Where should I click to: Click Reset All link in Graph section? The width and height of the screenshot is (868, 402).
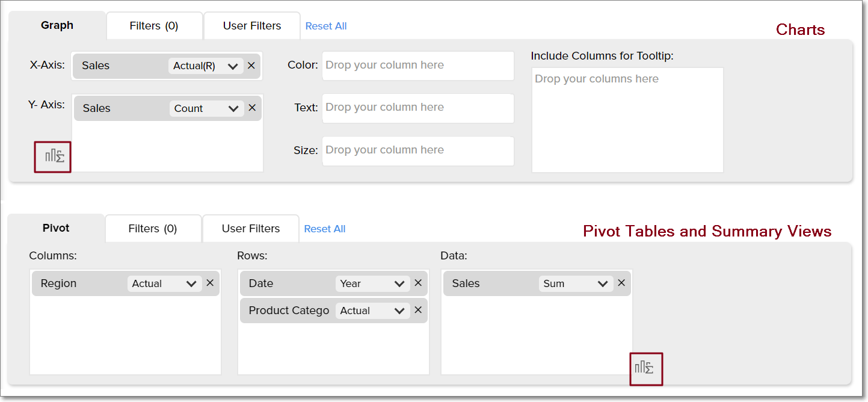click(x=325, y=26)
